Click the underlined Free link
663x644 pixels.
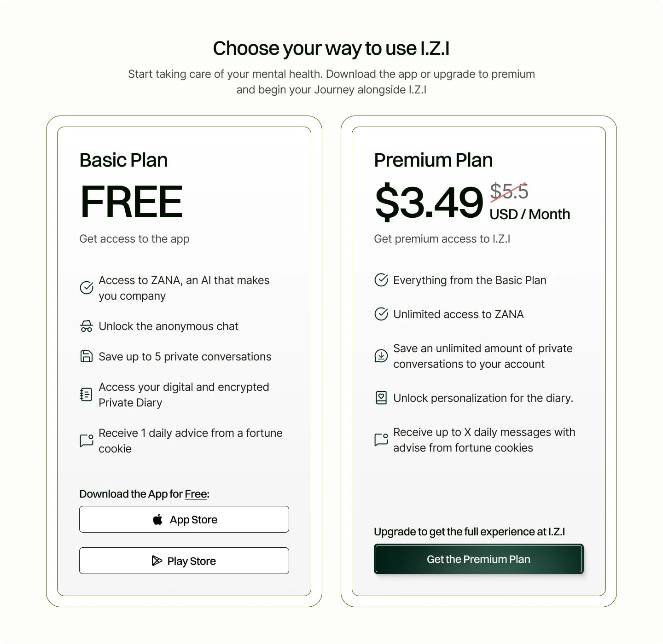tap(196, 494)
